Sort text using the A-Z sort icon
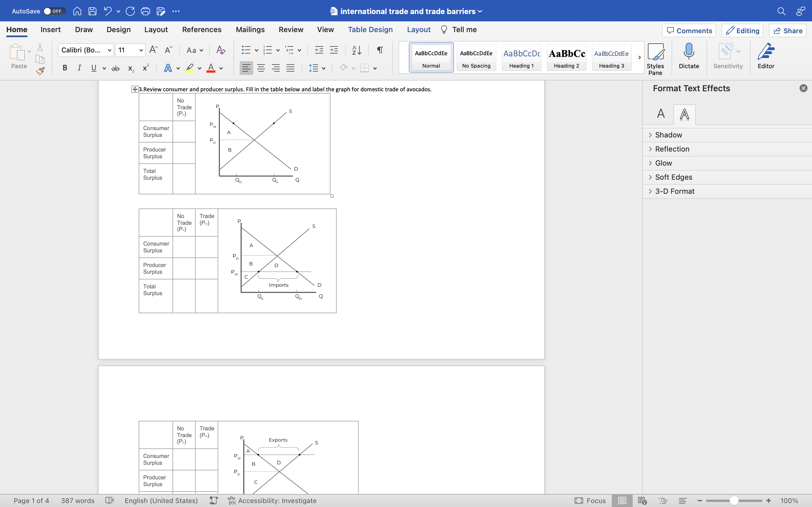The width and height of the screenshot is (812, 507). (x=356, y=50)
